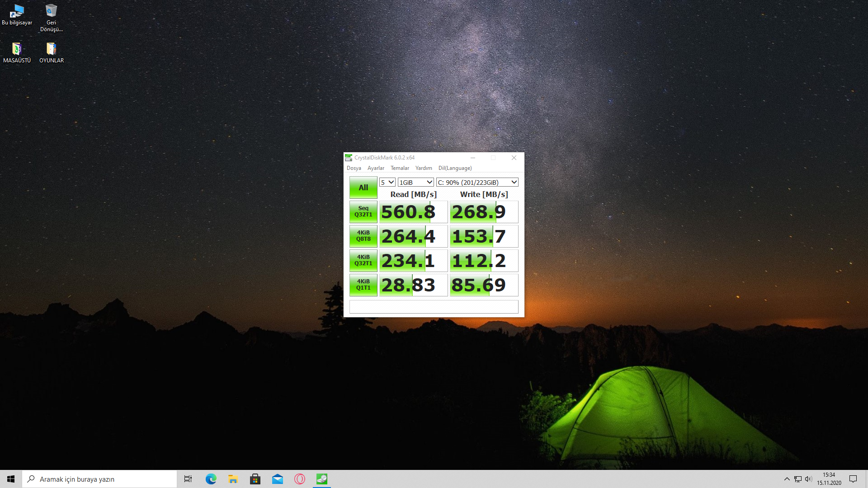The height and width of the screenshot is (488, 868).
Task: Open the OYUNLAR desktop folder icon
Action: [51, 52]
